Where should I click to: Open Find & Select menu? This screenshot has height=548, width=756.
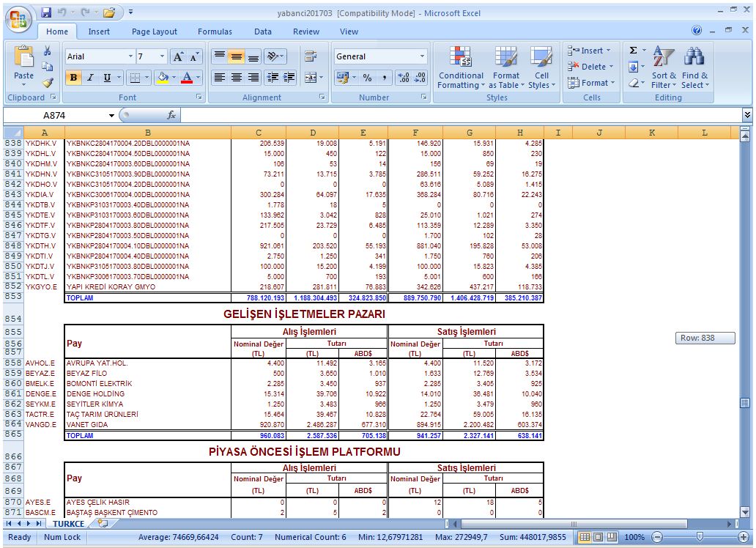click(x=694, y=67)
